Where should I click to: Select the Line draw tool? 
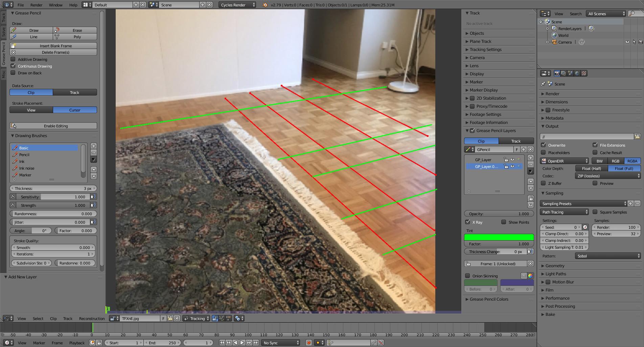31,37
